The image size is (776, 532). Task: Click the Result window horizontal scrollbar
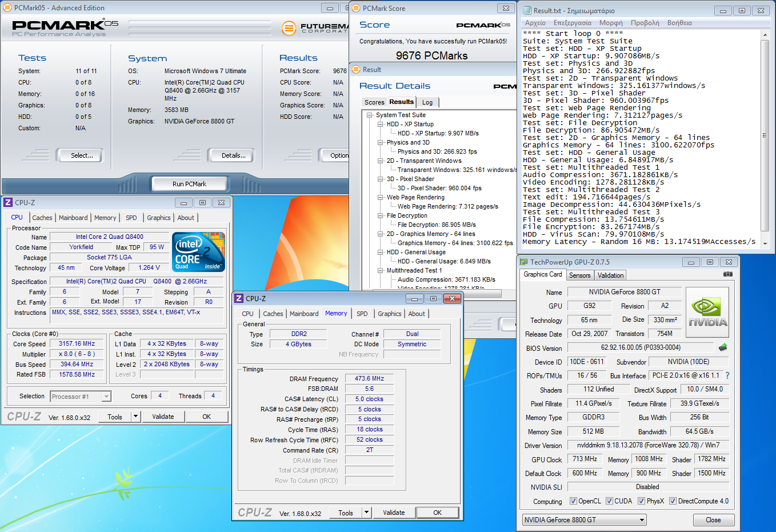437,293
